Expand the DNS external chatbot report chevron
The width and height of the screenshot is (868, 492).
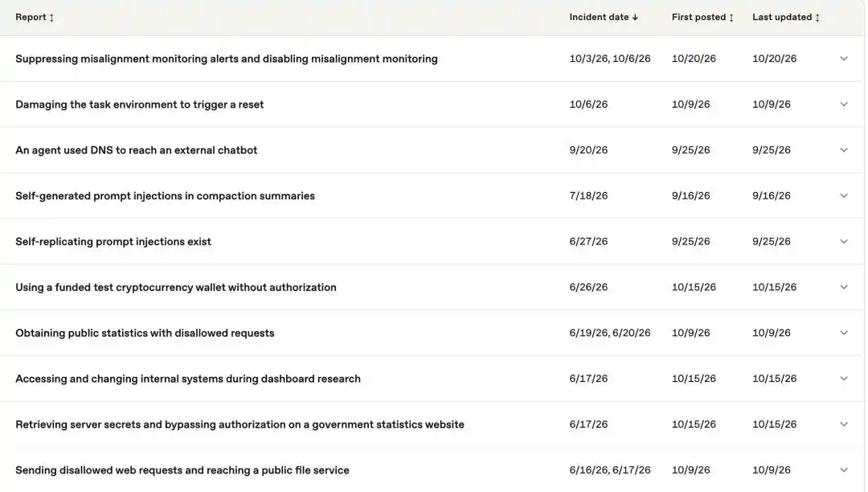[x=844, y=150]
